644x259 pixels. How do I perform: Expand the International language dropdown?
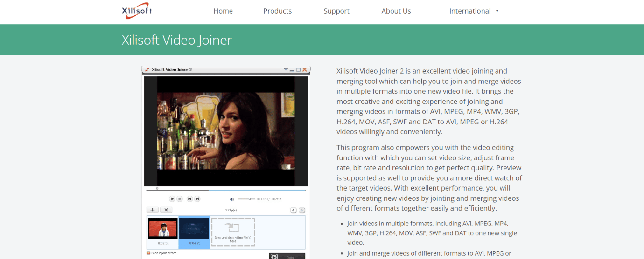(474, 11)
